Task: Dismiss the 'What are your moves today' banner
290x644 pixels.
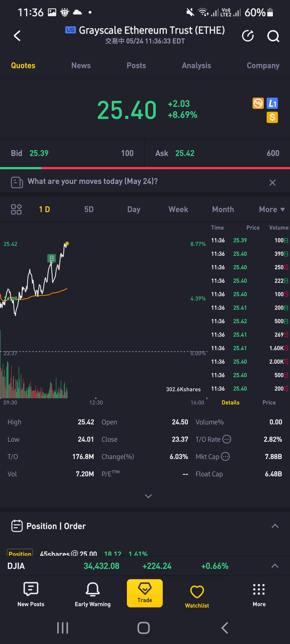Action: 272,183
